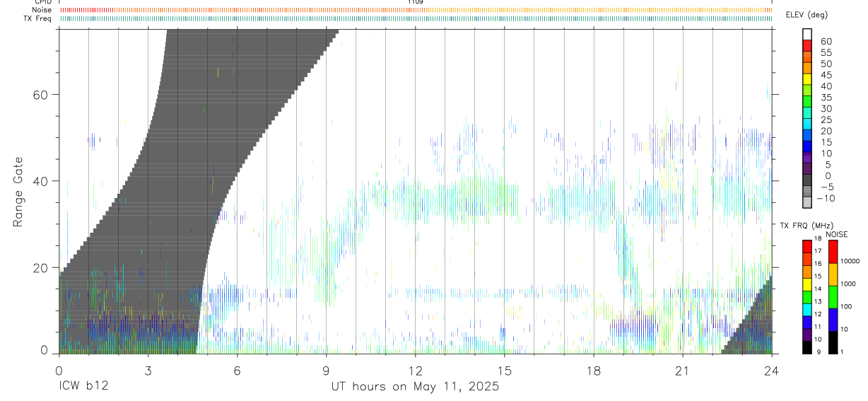Click the ICW b12 radar label
Image resolution: width=868 pixels, height=401 pixels.
83,387
